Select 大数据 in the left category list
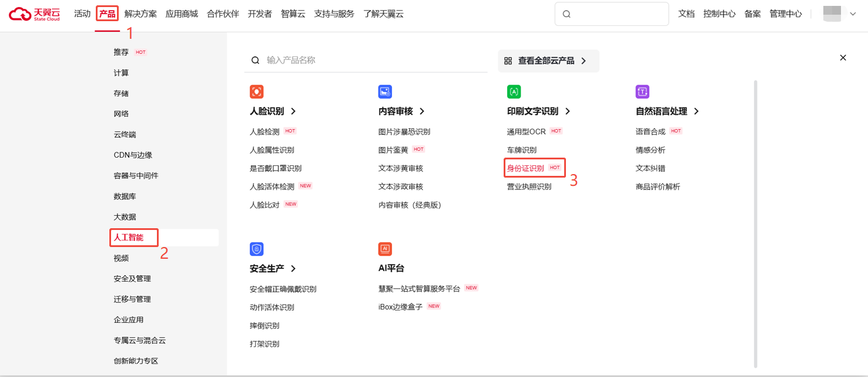868x377 pixels. point(125,217)
